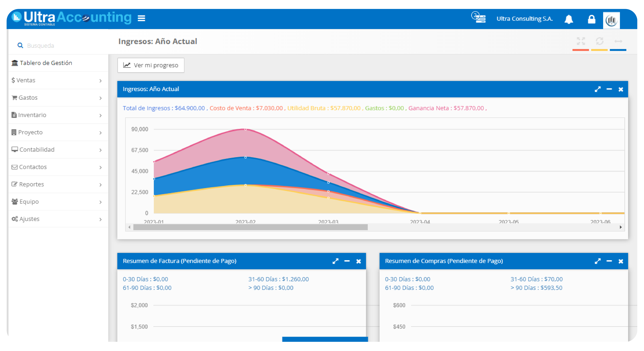This screenshot has height=351, width=644.
Task: Click the user avatar logo at top right
Action: click(611, 20)
